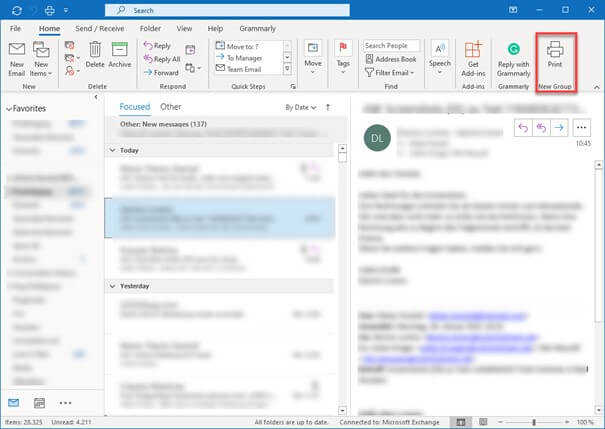Switch to the Home ribbon tab
605x429 pixels.
(49, 29)
